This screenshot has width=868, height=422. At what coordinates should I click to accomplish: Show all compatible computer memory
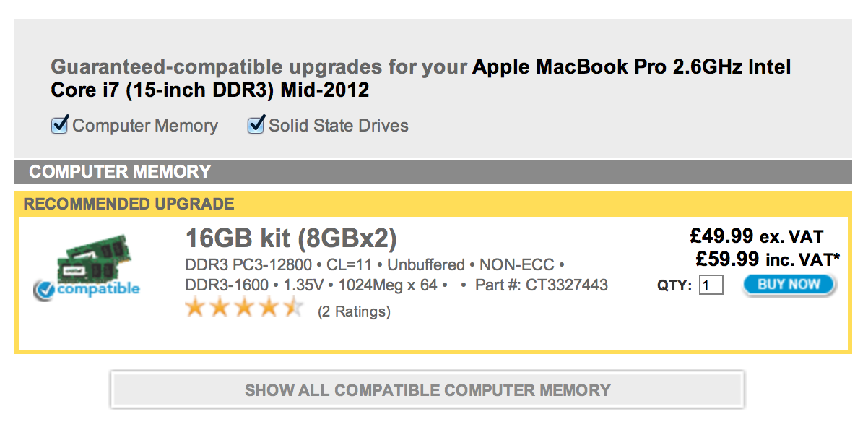(x=428, y=390)
